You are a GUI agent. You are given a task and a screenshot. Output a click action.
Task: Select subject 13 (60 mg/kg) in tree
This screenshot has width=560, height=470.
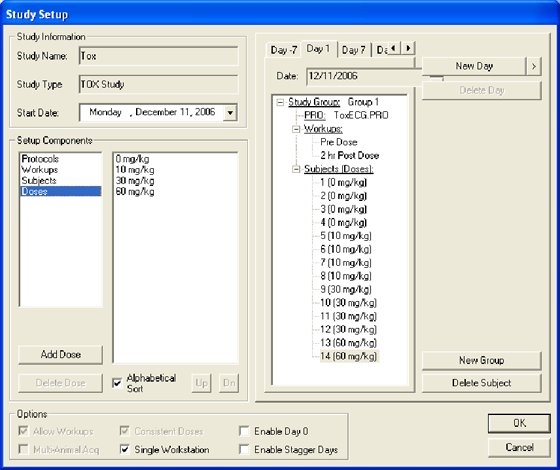point(348,343)
